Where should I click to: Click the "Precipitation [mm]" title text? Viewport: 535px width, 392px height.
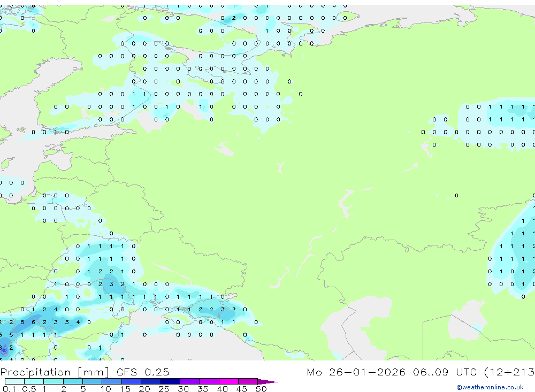point(55,372)
